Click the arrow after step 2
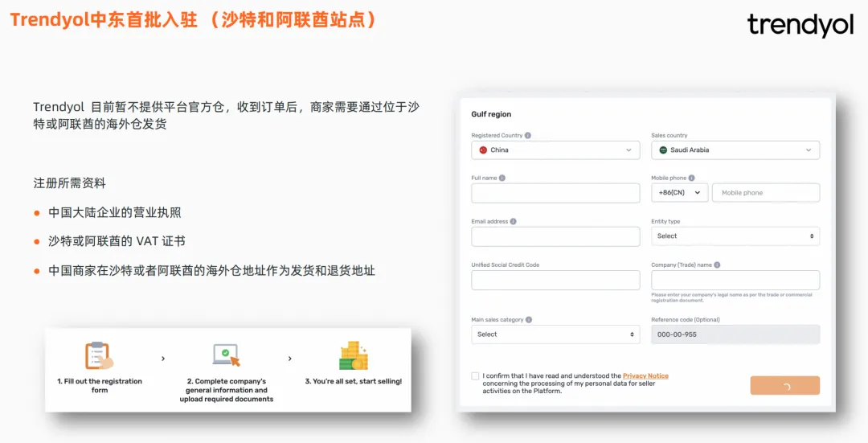868x443 pixels. pyautogui.click(x=289, y=359)
